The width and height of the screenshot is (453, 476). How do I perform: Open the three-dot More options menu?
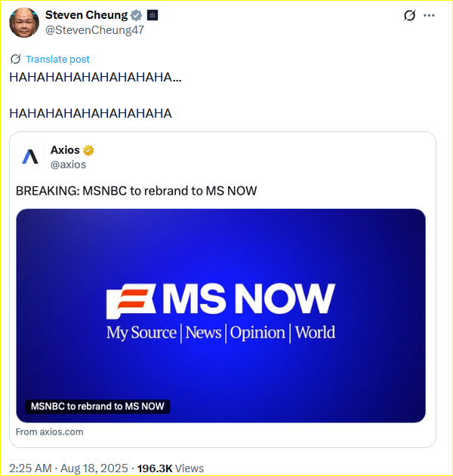[429, 15]
